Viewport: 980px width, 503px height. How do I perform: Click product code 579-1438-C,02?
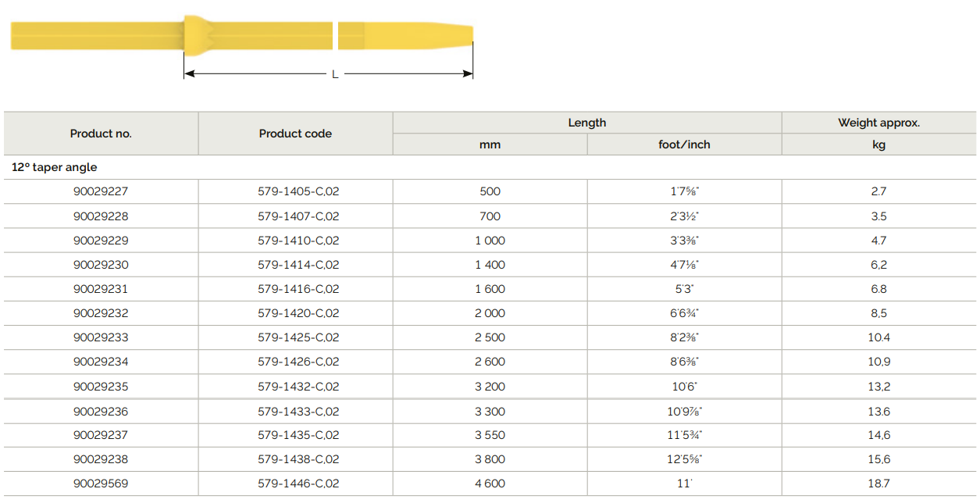click(x=298, y=459)
